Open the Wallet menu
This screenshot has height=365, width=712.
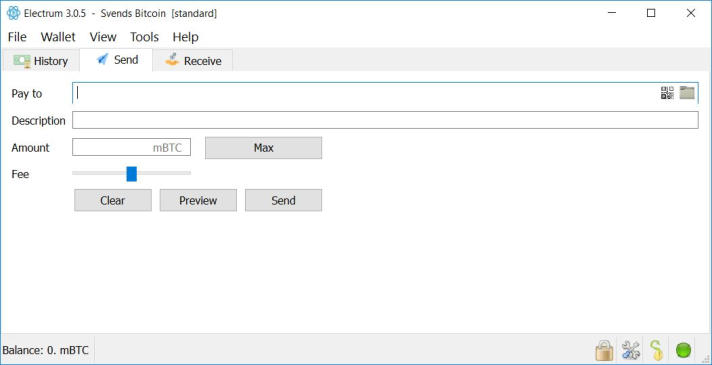(58, 37)
